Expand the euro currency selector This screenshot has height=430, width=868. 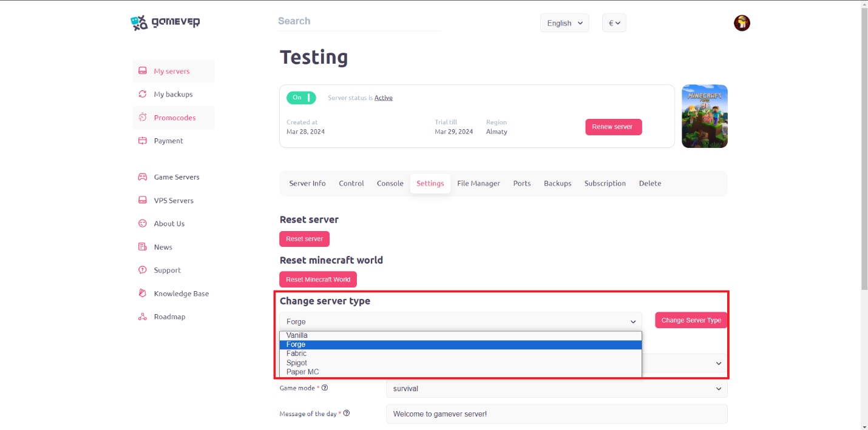coord(614,23)
